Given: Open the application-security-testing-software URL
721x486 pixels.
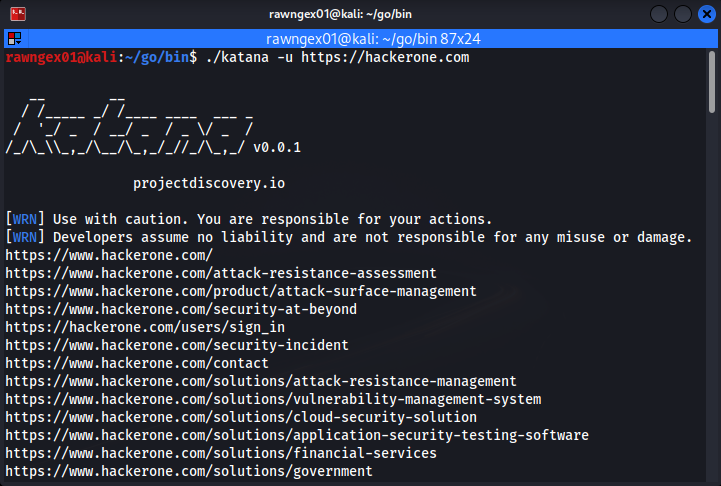Looking at the screenshot, I should 297,435.
